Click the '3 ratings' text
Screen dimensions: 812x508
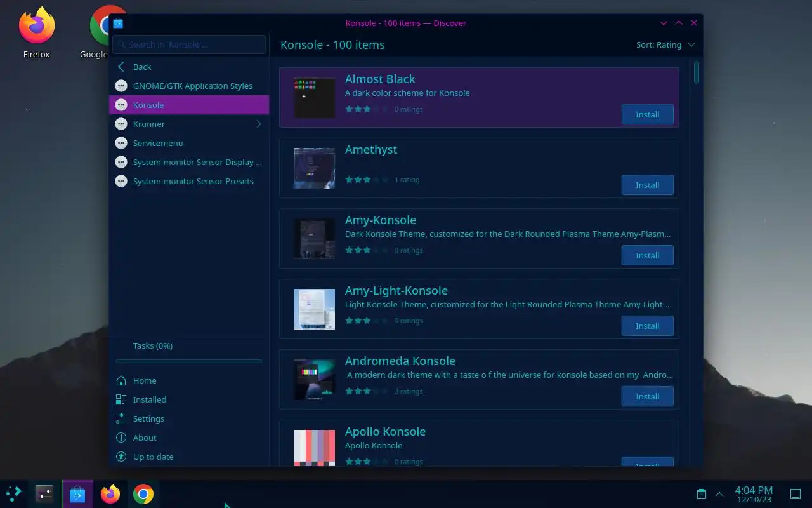(409, 391)
